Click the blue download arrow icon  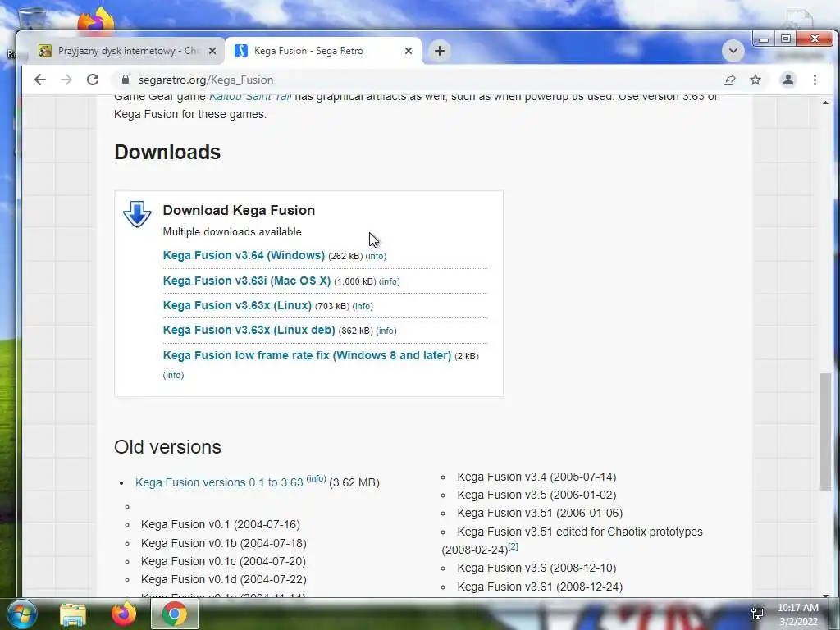point(137,214)
